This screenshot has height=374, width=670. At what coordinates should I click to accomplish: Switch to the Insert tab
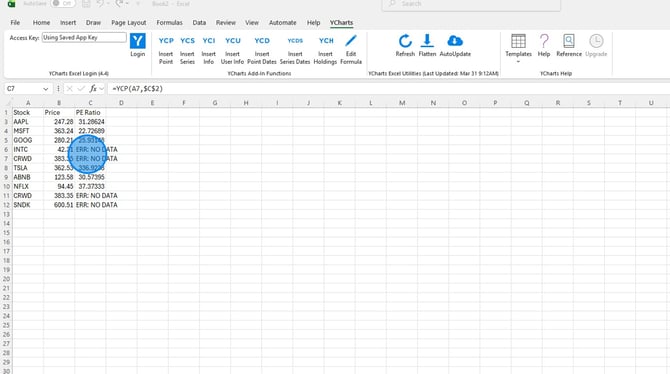(68, 22)
